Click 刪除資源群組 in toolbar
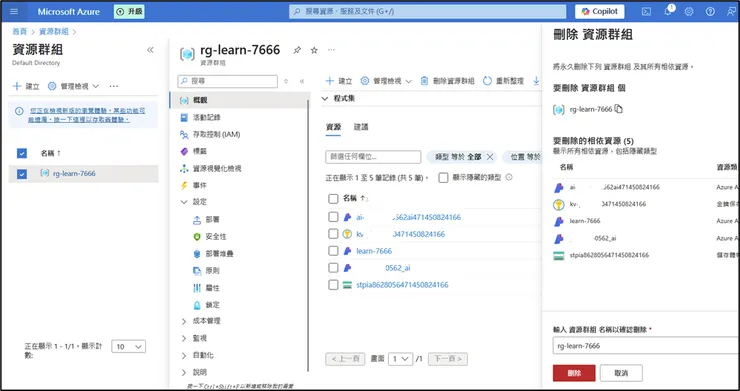 pos(447,81)
